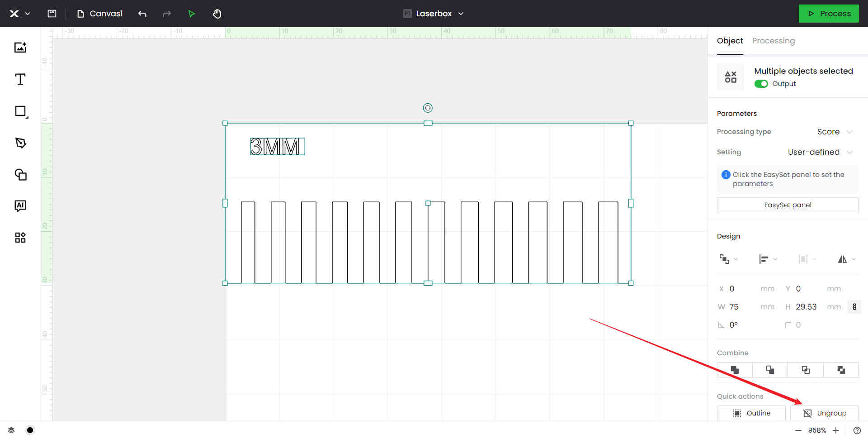The width and height of the screenshot is (868, 439).
Task: Select the Text tool
Action: (x=20, y=79)
